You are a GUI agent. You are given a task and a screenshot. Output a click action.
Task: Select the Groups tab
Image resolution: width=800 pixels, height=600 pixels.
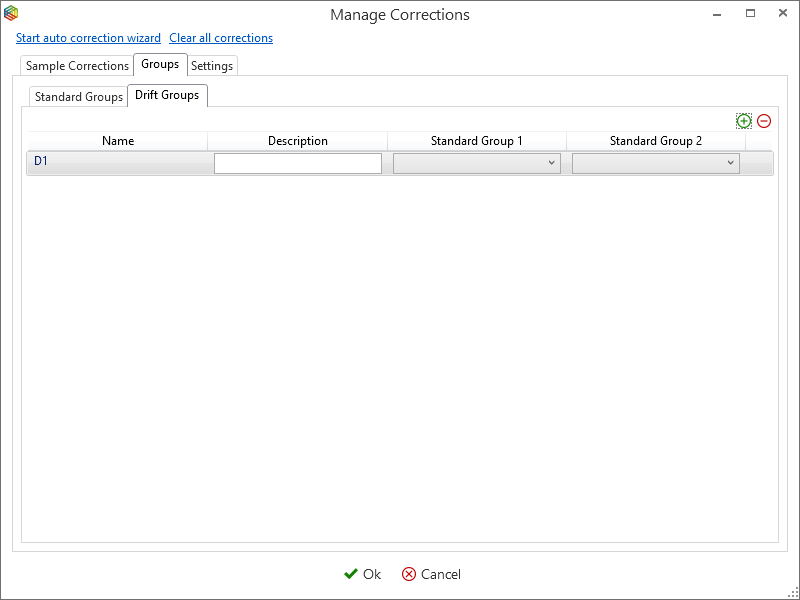pos(160,64)
